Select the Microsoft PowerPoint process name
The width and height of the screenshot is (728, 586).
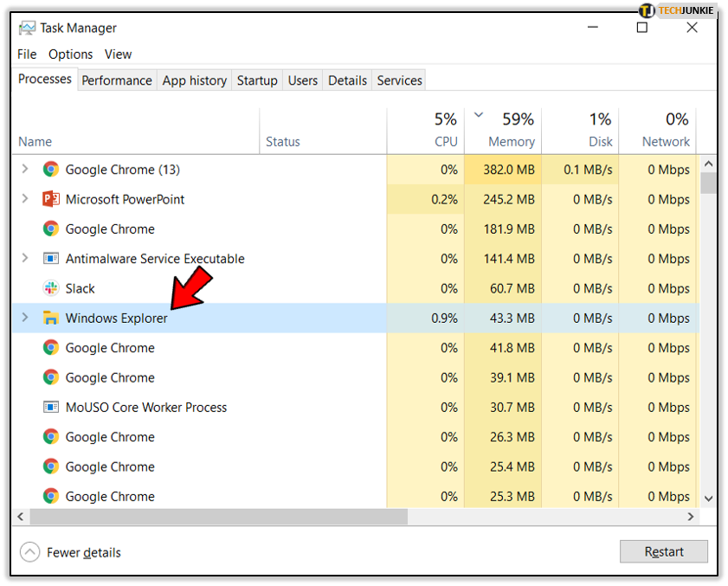[x=125, y=199]
